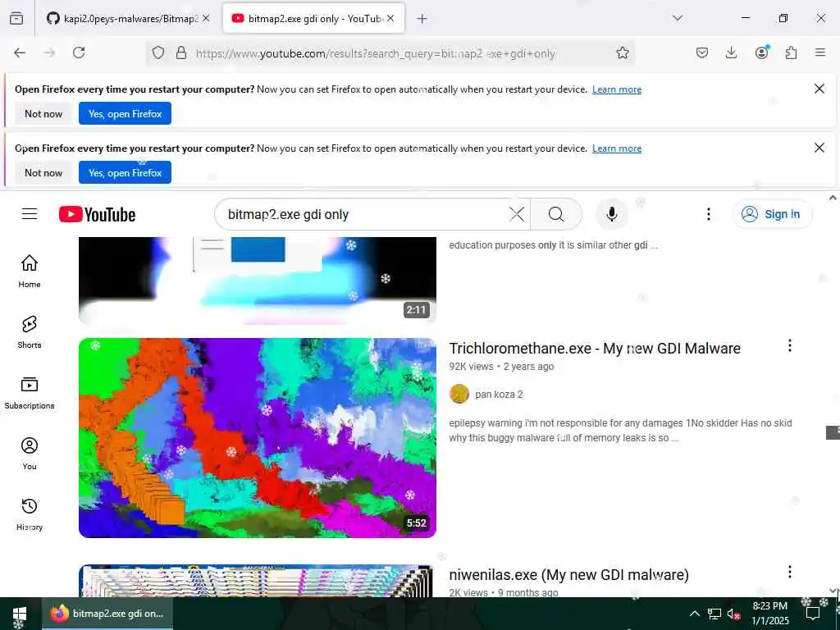Click Not now in the first Firefox notification

(43, 113)
